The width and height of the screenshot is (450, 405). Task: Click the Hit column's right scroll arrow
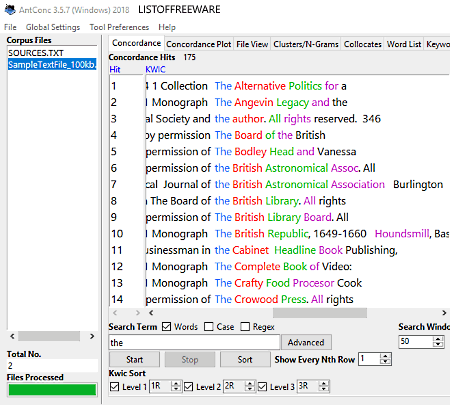[x=138, y=313]
